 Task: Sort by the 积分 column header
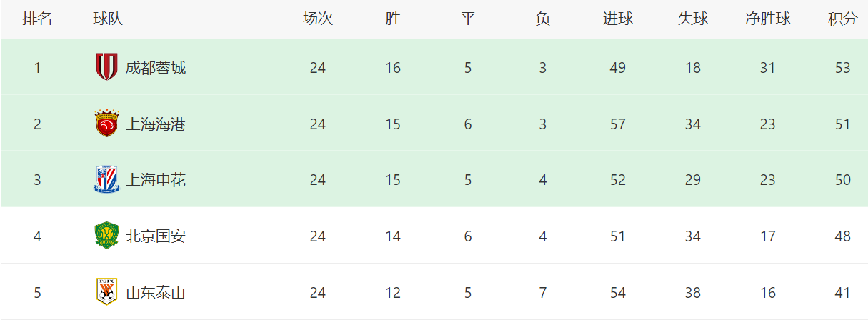click(842, 19)
